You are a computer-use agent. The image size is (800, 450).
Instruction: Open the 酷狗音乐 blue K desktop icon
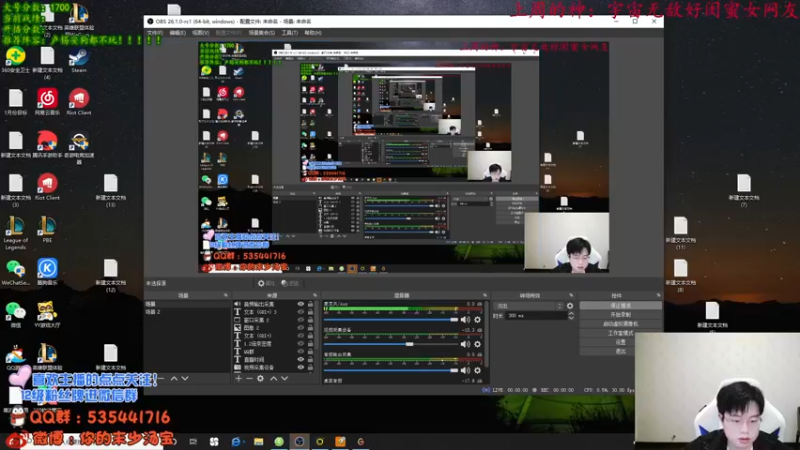(47, 271)
